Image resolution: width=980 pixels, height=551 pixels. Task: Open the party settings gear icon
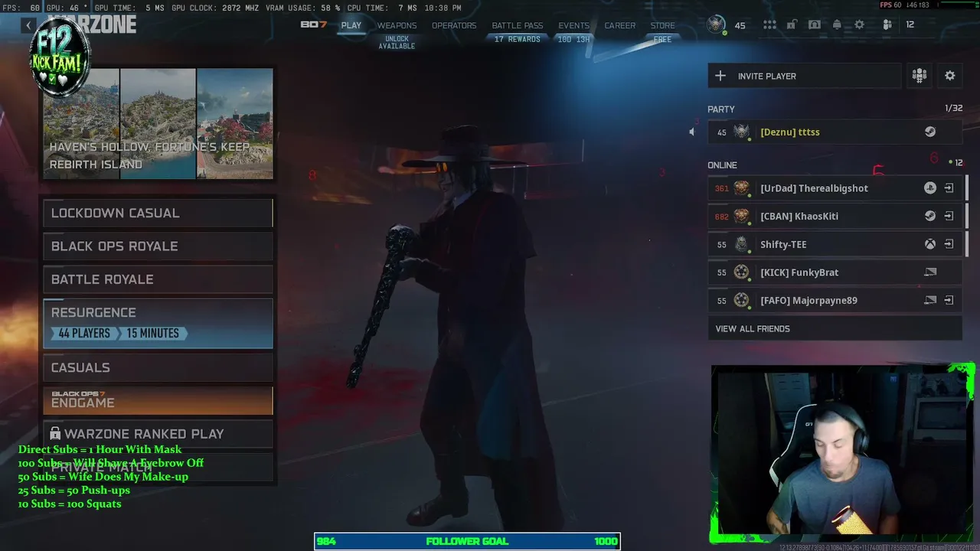(950, 76)
